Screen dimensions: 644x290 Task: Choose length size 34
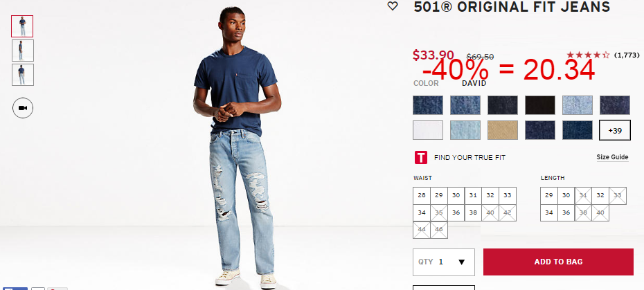tap(549, 212)
